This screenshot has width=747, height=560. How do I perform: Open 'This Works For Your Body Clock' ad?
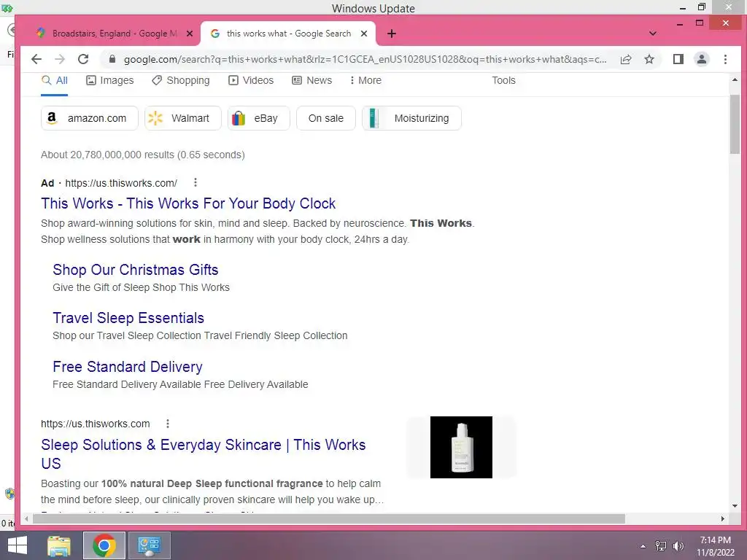188,203
